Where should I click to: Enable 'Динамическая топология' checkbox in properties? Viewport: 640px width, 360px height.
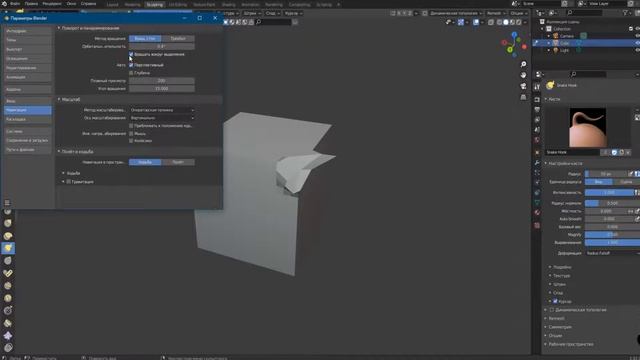click(551, 310)
